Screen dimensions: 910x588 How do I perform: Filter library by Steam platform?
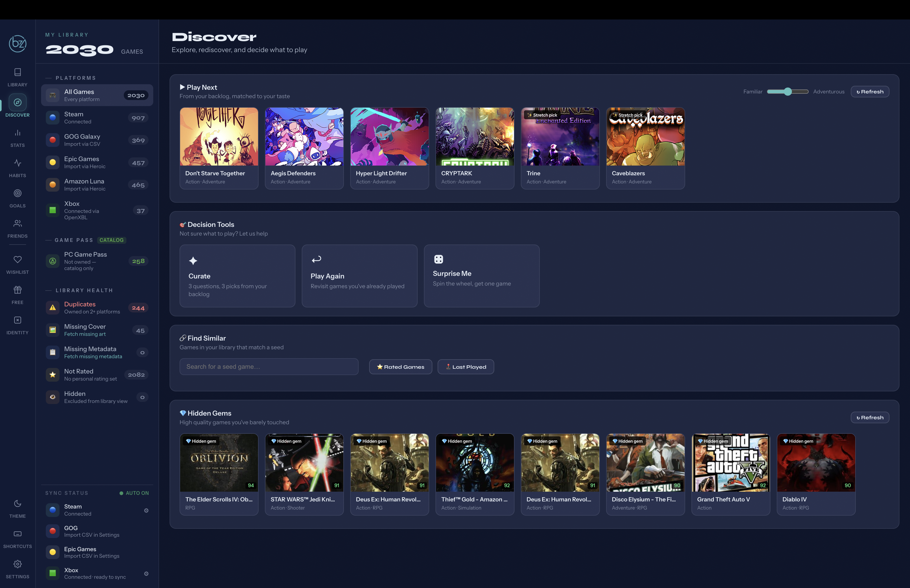(97, 118)
